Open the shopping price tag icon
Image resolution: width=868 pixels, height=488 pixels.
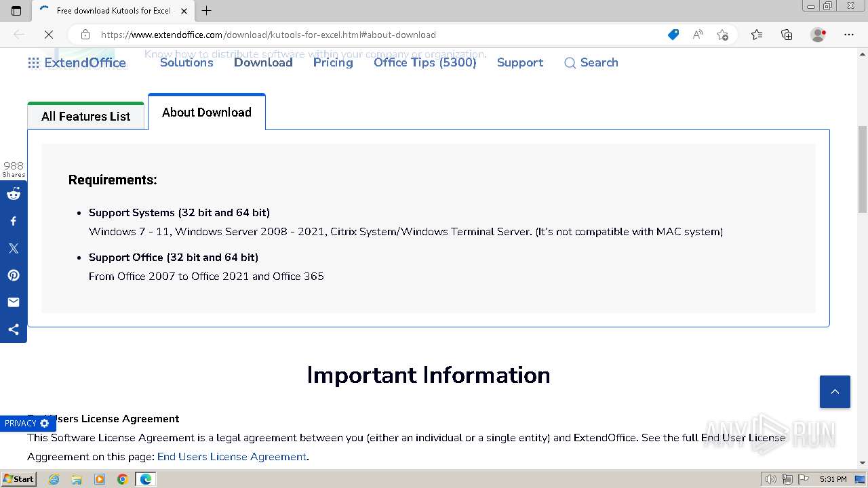pos(673,35)
